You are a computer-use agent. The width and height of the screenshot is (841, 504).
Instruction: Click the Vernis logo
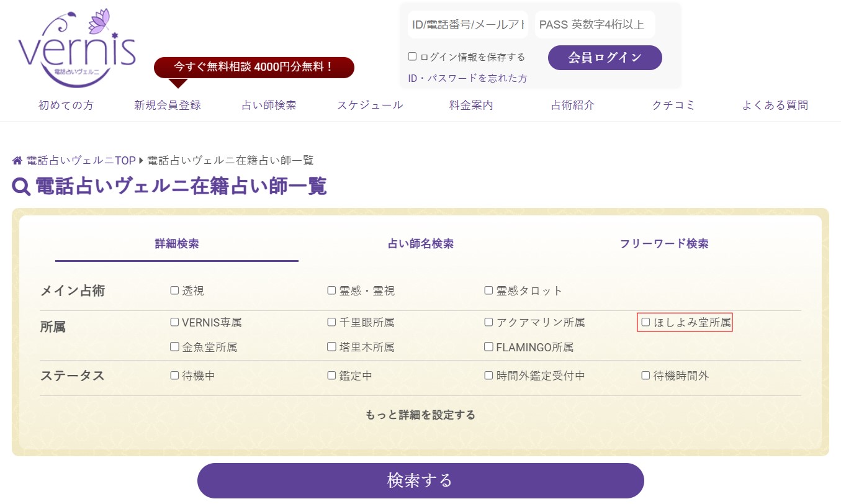tap(77, 48)
